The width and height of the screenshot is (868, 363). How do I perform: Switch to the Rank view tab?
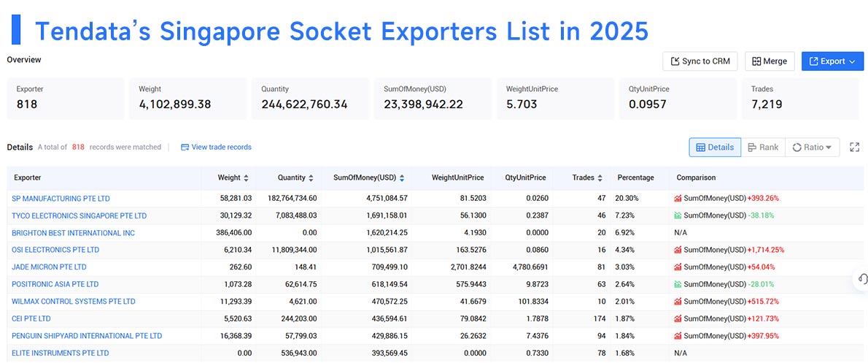(763, 148)
